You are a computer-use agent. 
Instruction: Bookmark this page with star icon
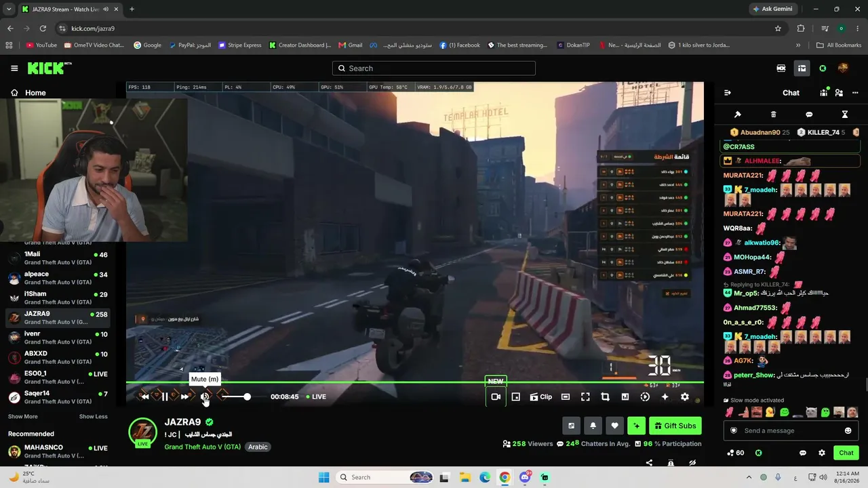[778, 28]
